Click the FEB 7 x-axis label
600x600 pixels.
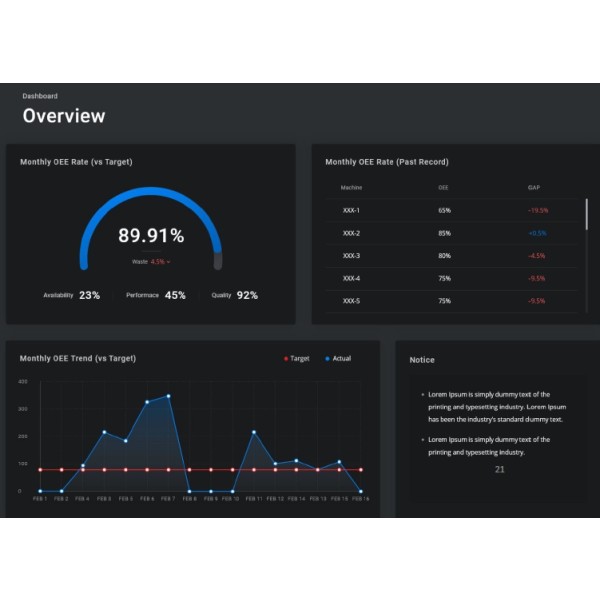tap(168, 499)
